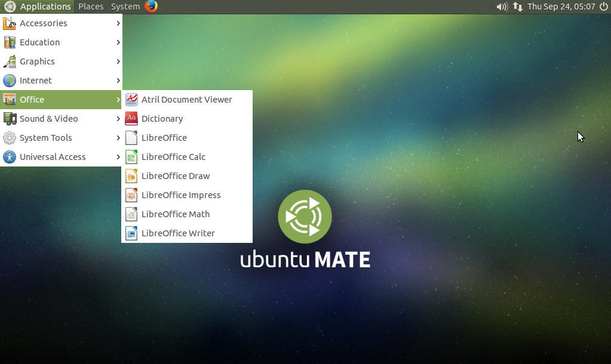611x364 pixels.
Task: Launch Firefox from the top panel
Action: coord(150,7)
